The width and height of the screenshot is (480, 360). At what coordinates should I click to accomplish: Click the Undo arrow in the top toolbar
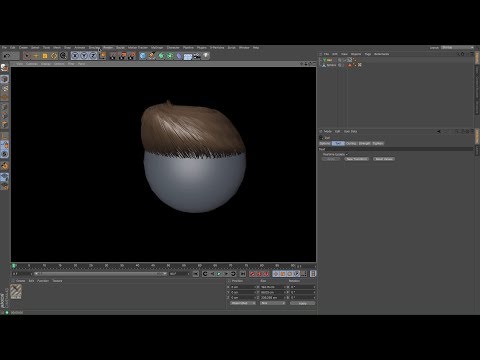coord(7,56)
